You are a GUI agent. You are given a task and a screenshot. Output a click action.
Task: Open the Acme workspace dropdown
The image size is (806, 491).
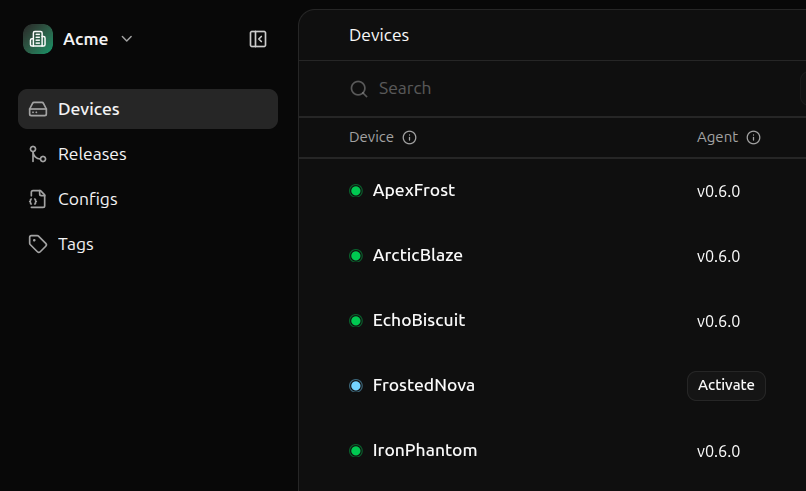pos(126,39)
